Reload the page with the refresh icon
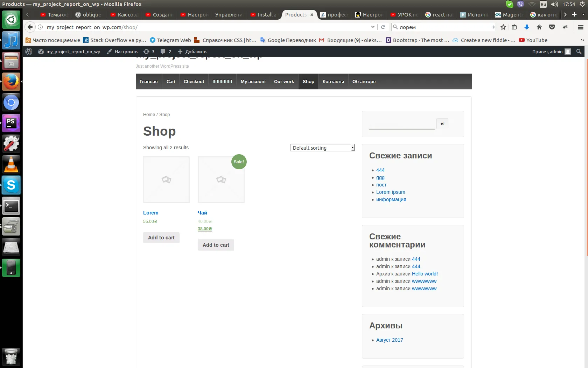 (x=383, y=27)
